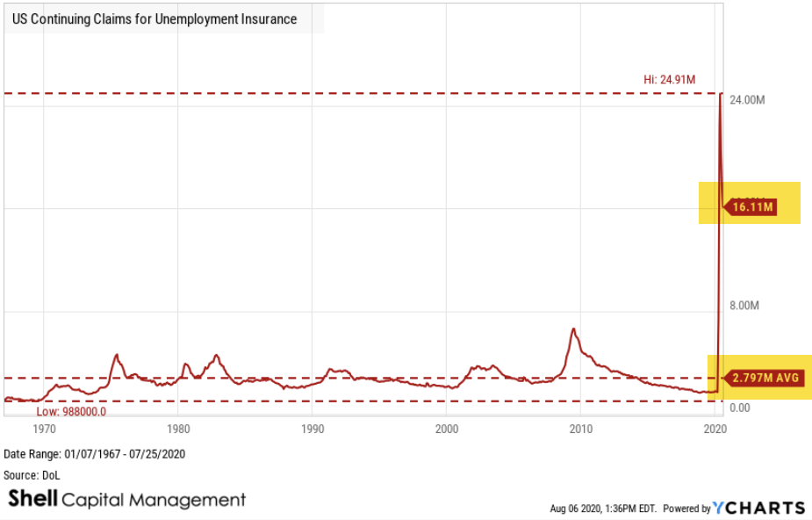This screenshot has height=520, width=812.
Task: Select the chart title text
Action: (154, 18)
